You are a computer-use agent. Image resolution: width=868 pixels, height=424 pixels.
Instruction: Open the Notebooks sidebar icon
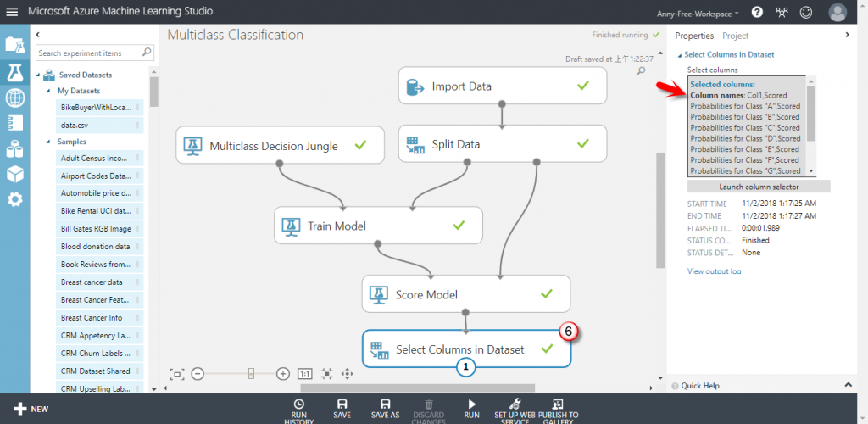point(15,123)
